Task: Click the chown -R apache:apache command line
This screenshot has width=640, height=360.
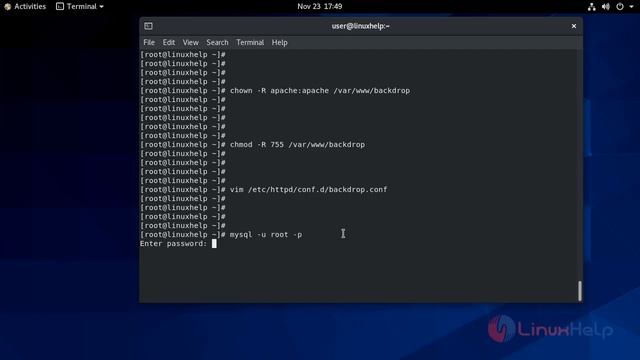Action: click(275, 91)
